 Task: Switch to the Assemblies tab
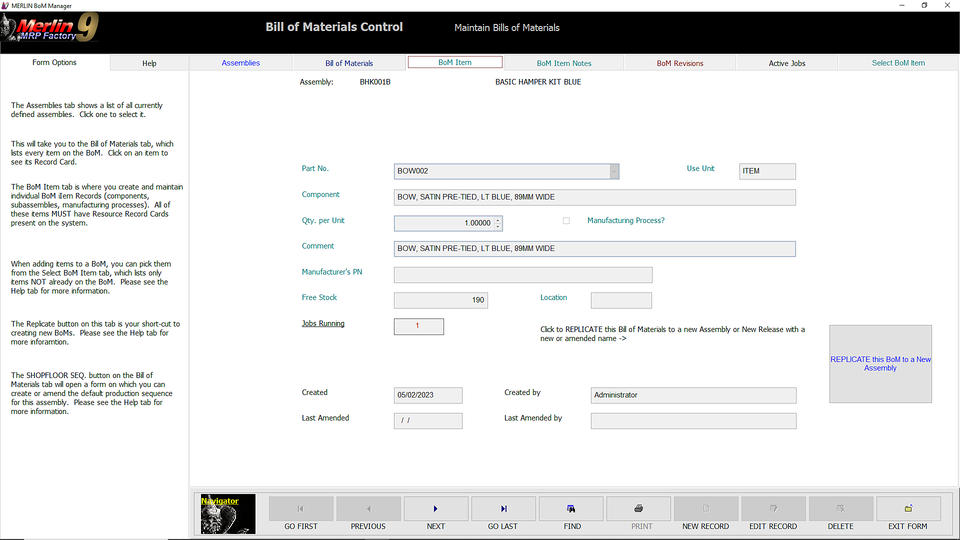coord(241,63)
